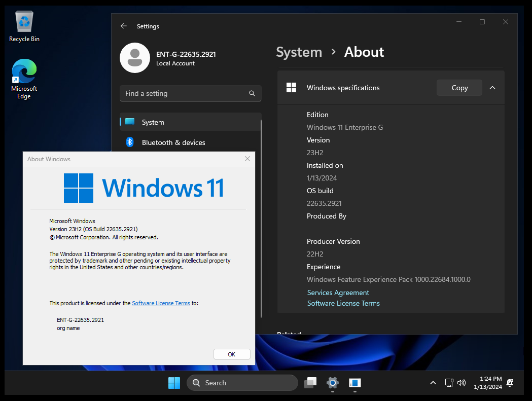Click ENT-G-22635.2921 licensee name in About Windows
Image resolution: width=532 pixels, height=401 pixels.
81,320
